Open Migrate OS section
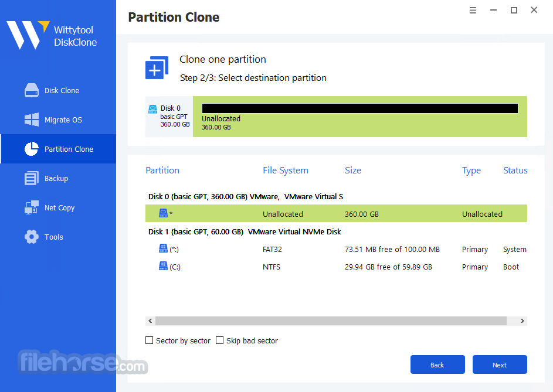 pyautogui.click(x=58, y=120)
